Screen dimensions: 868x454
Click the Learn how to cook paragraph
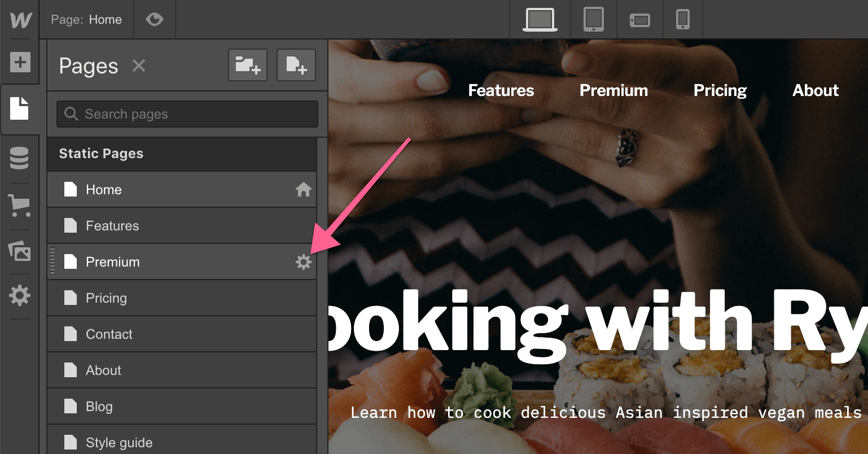[x=606, y=413]
